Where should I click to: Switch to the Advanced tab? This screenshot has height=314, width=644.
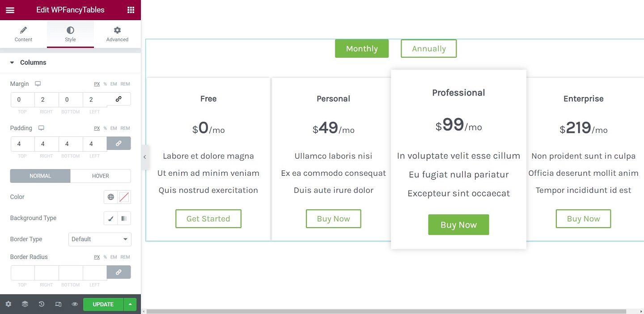117,34
